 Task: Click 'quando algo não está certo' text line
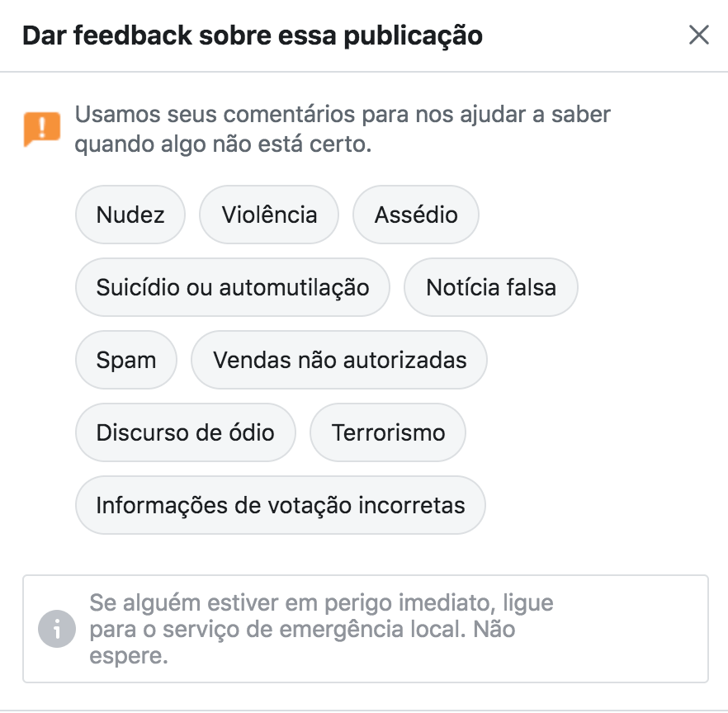(224, 144)
